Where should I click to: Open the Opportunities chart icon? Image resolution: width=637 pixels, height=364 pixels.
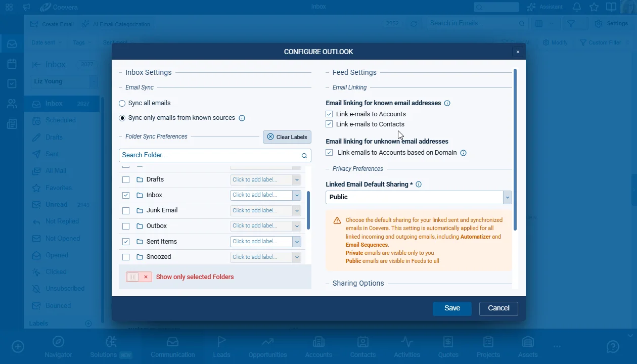[x=267, y=342]
